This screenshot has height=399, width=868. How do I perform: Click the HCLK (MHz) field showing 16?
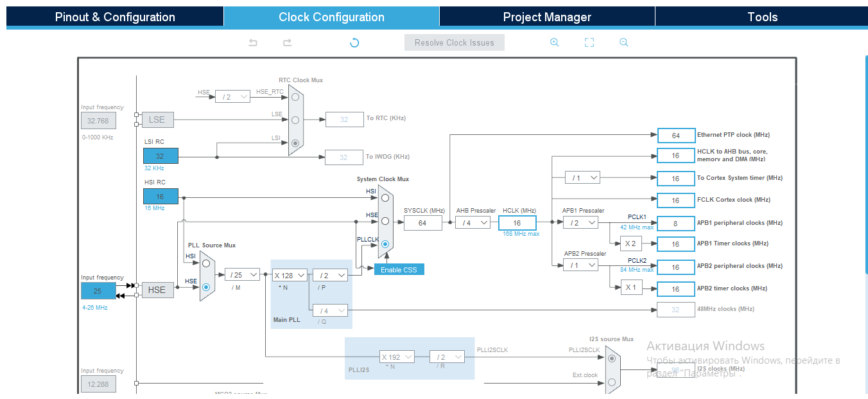[517, 222]
